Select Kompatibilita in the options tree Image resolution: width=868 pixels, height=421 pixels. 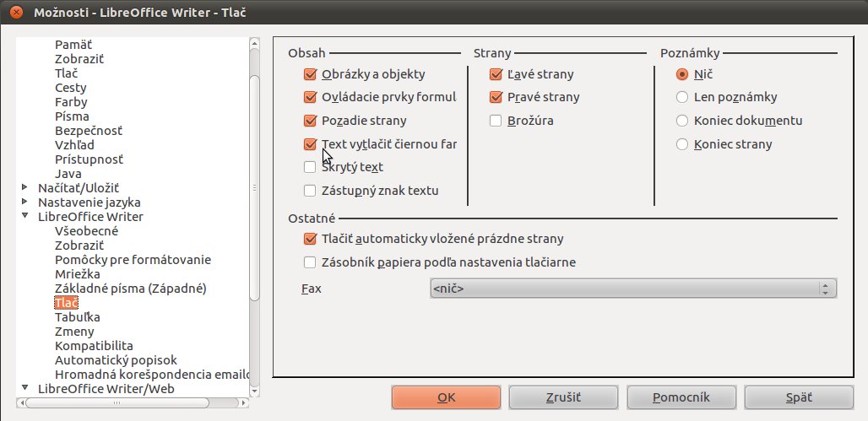point(94,346)
